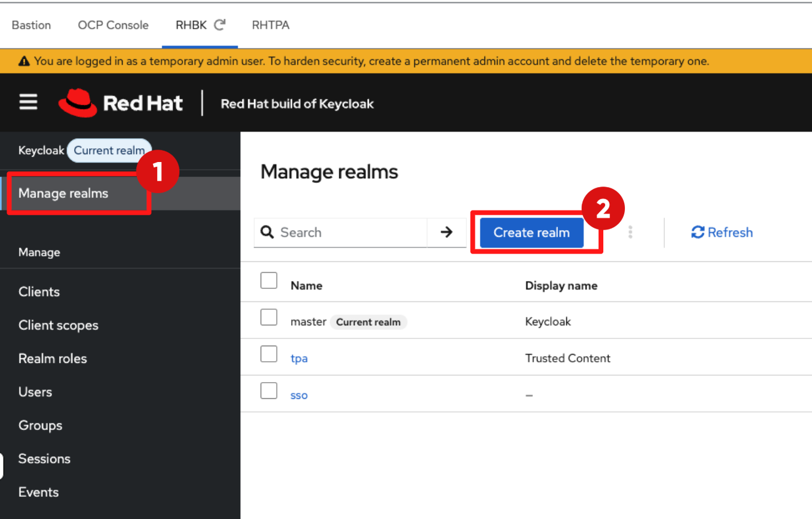
Task: Click the Refresh link
Action: tap(722, 233)
